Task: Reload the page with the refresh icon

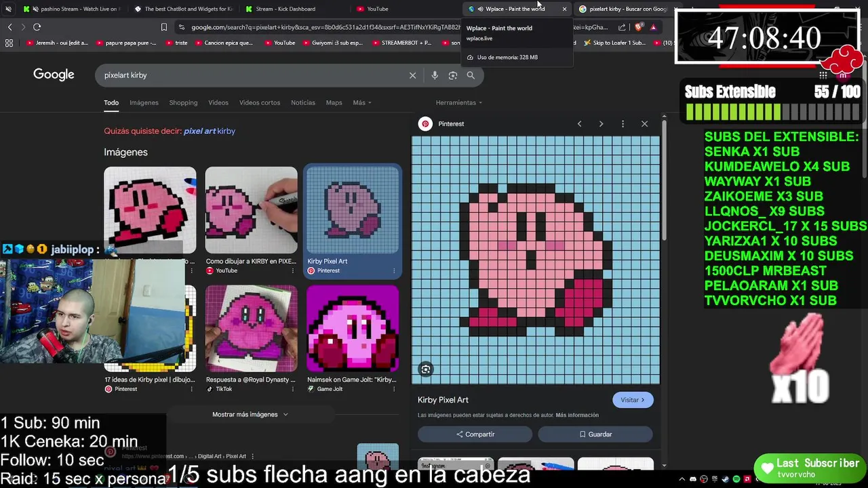Action: [x=37, y=27]
